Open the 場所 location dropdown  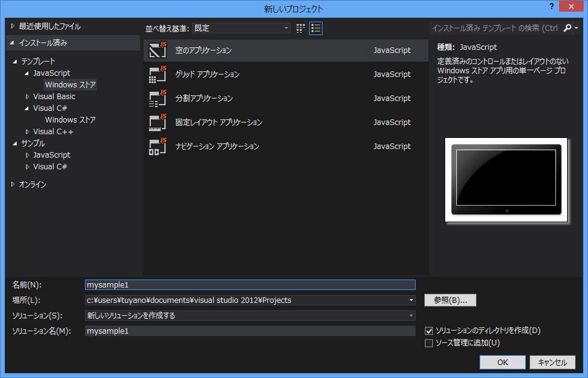[411, 300]
